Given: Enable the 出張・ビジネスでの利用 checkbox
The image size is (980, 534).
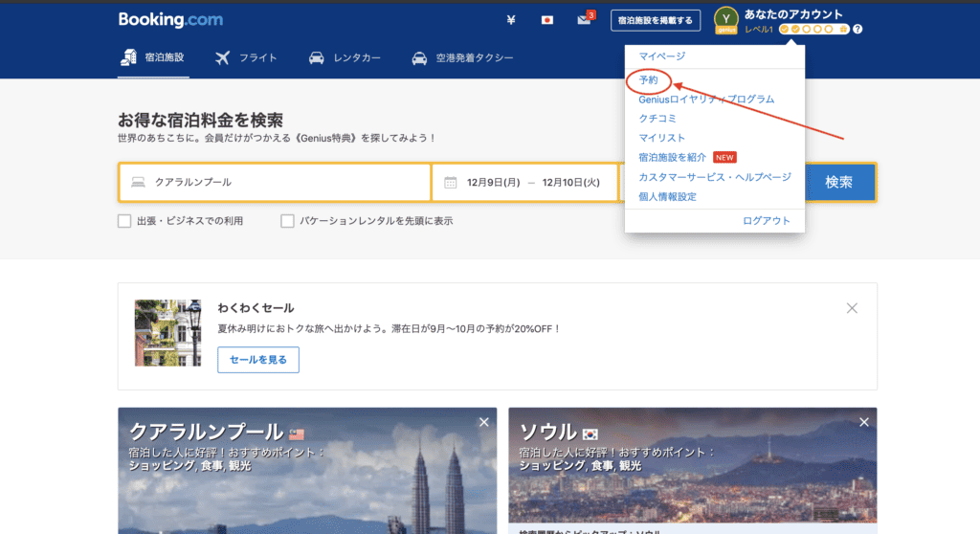Looking at the screenshot, I should (124, 221).
